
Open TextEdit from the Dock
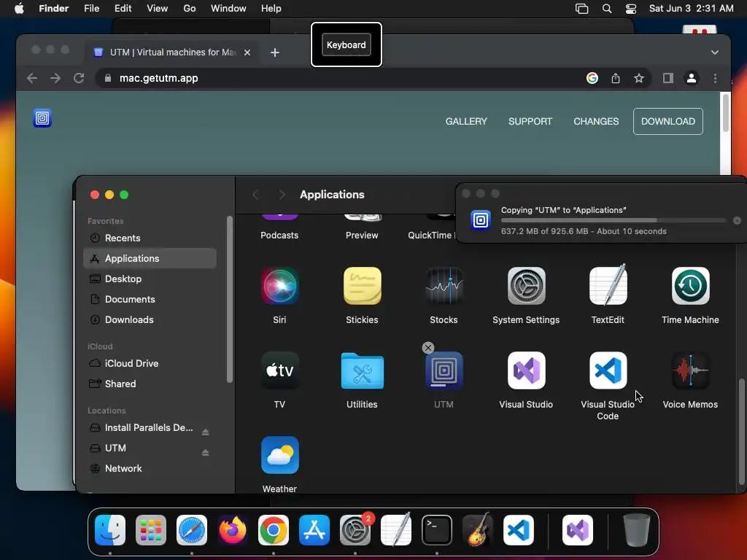(396, 530)
